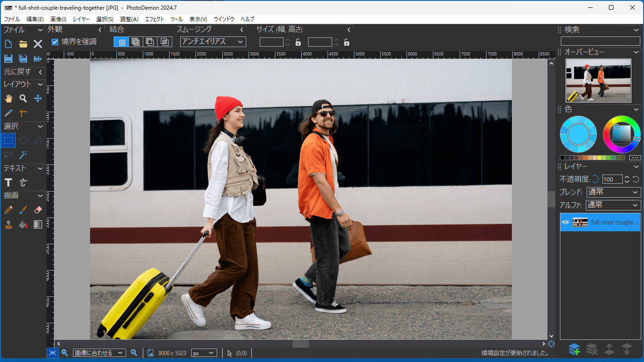
Task: Collapse the 描画 tools section
Action: click(x=41, y=196)
